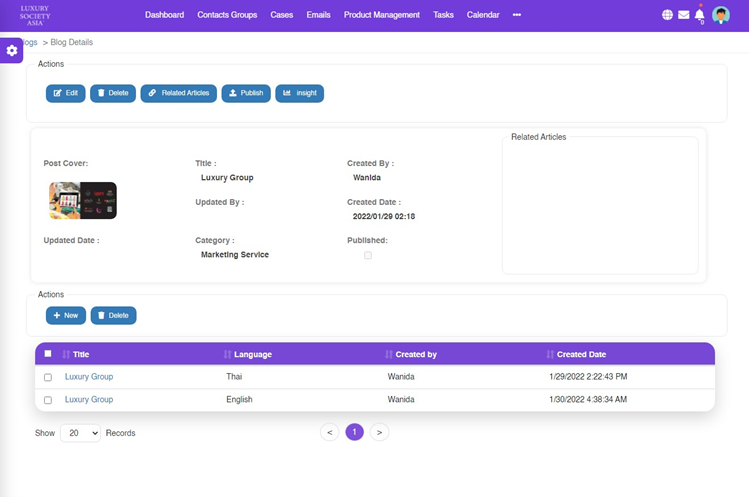Open the mail envelope icon
Image resolution: width=749 pixels, height=497 pixels.
tap(684, 15)
